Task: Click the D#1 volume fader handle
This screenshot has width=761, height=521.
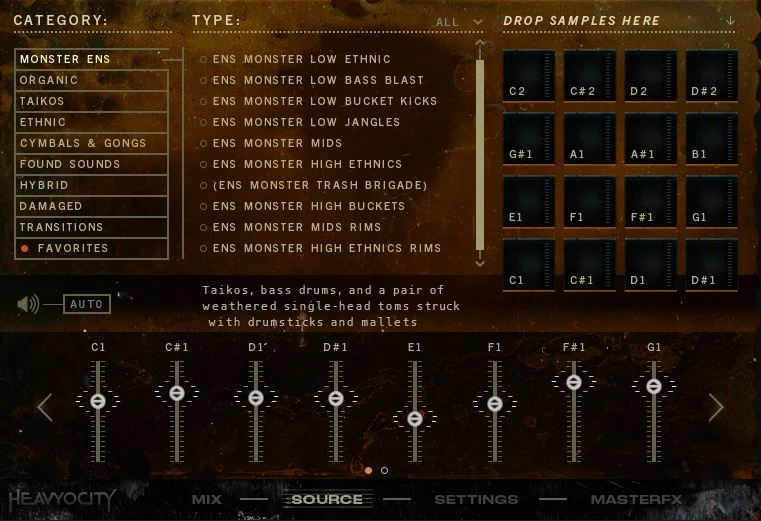Action: coord(335,399)
